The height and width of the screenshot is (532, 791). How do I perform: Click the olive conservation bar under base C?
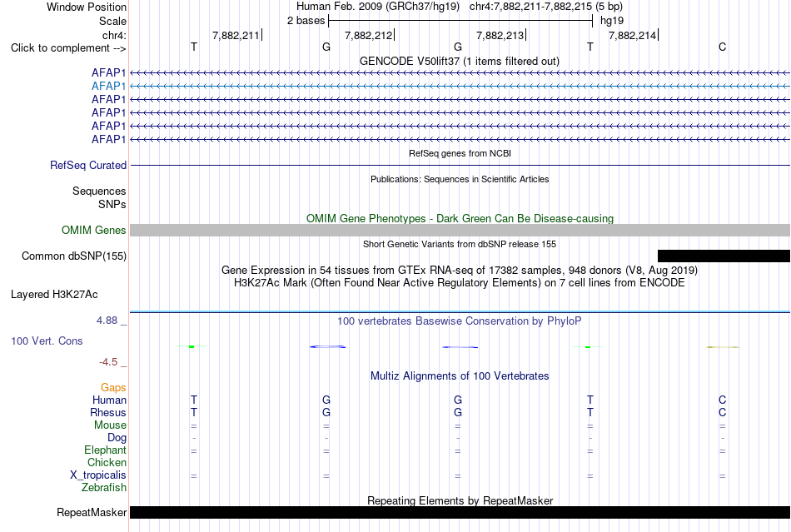pyautogui.click(x=723, y=347)
